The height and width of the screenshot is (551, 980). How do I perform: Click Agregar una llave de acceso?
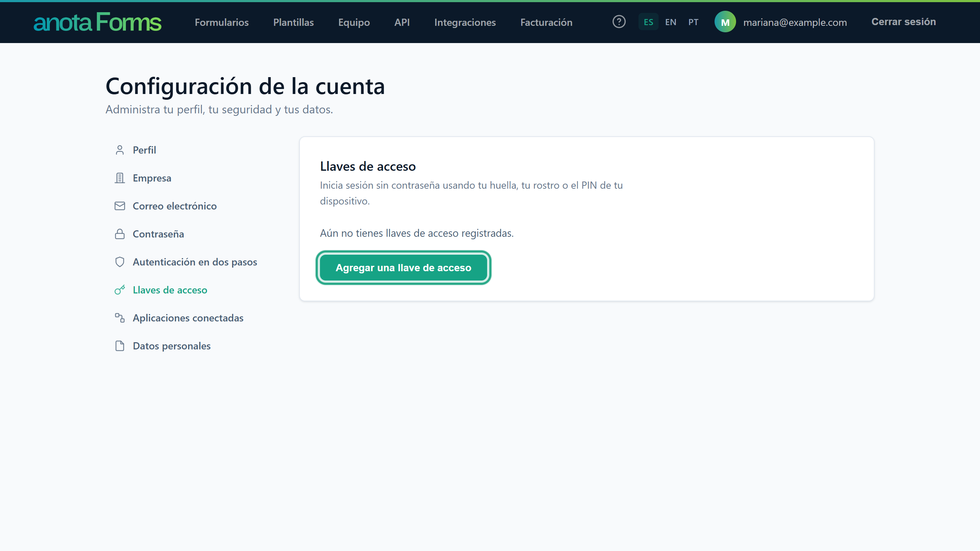(x=403, y=268)
